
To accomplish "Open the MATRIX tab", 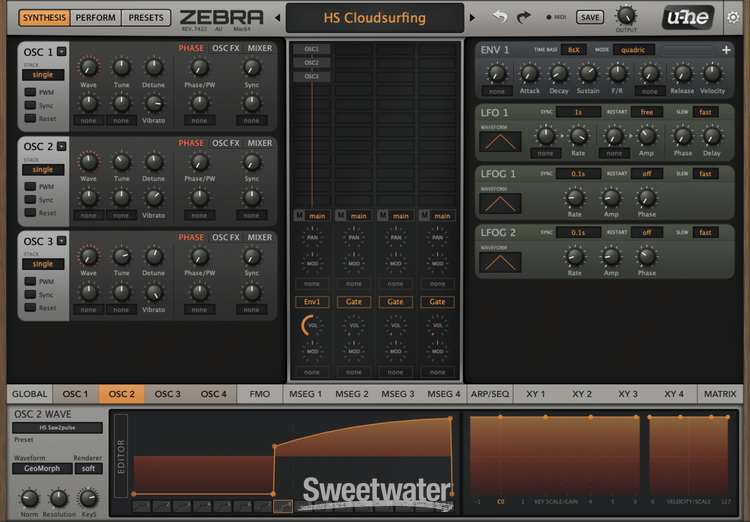I will (719, 394).
